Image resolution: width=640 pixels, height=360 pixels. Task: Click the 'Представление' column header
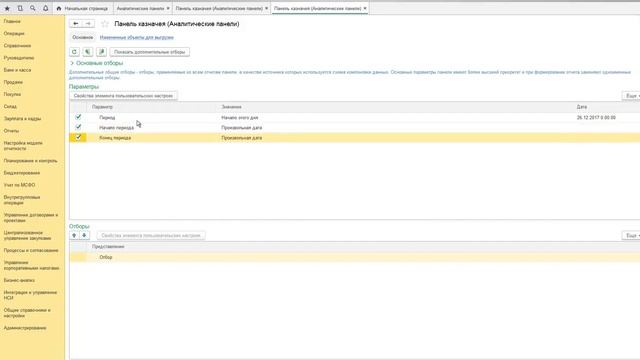click(108, 247)
